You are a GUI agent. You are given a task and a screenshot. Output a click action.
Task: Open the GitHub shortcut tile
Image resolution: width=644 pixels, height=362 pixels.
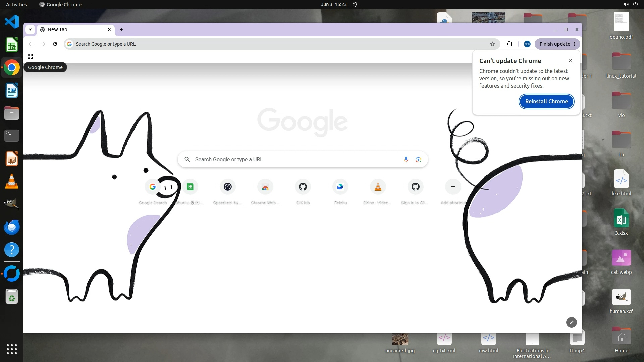click(x=303, y=187)
